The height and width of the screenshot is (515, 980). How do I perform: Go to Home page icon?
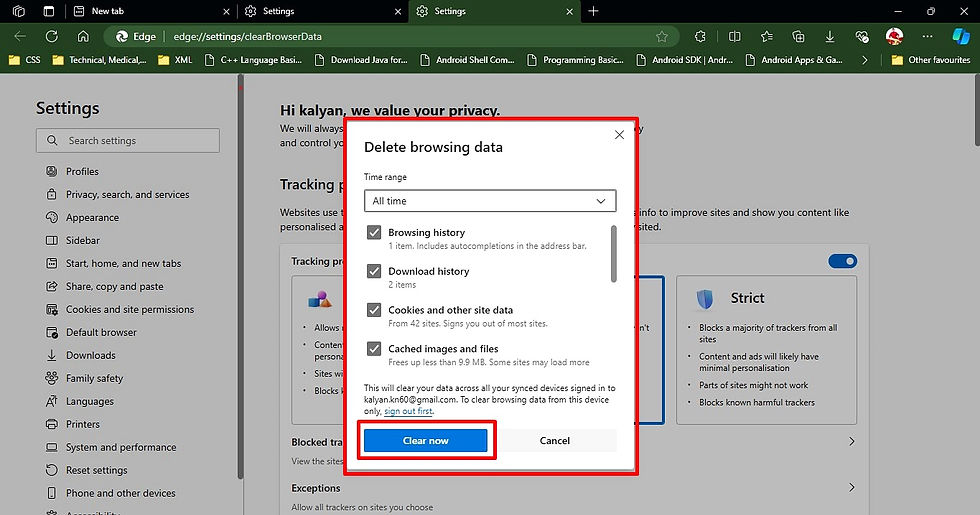pos(83,36)
